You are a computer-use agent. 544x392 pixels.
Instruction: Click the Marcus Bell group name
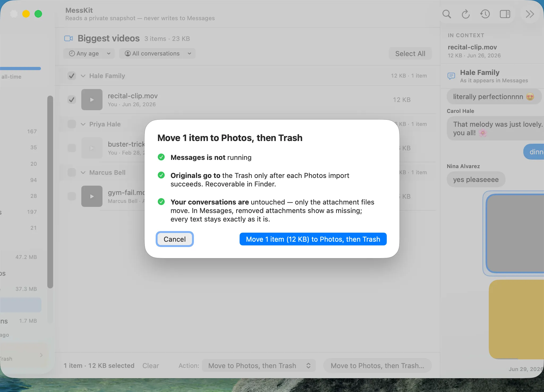107,172
